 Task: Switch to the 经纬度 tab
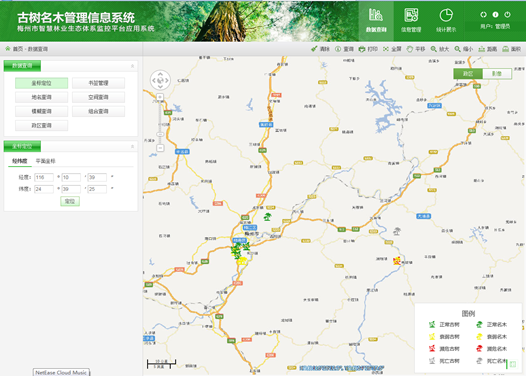(20, 161)
